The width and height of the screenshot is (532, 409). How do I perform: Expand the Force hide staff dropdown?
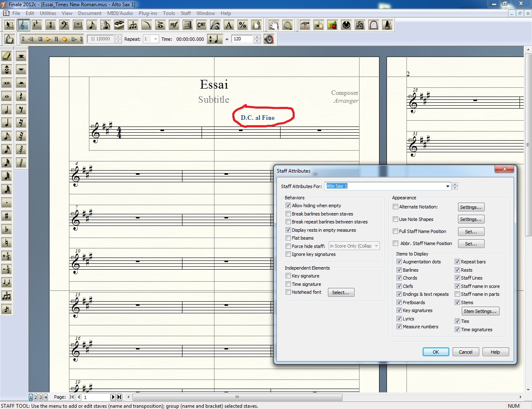click(376, 246)
